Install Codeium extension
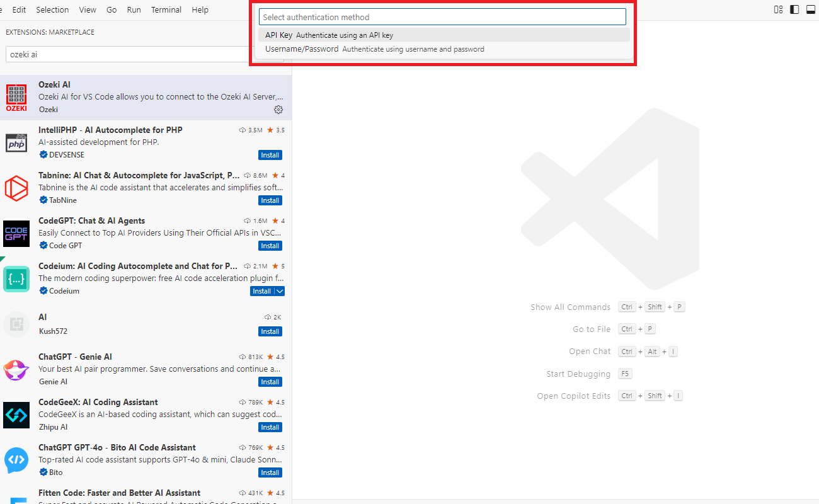The height and width of the screenshot is (504, 819). click(262, 291)
